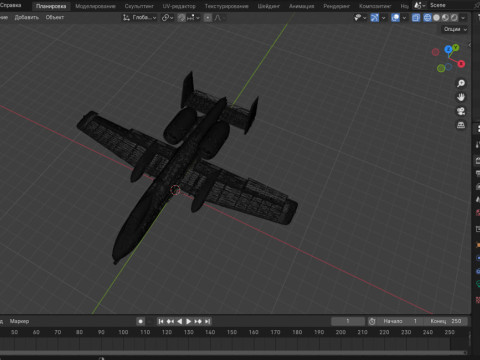The width and height of the screenshot is (480, 360).
Task: Click the 3D cursor in the viewport
Action: click(175, 190)
